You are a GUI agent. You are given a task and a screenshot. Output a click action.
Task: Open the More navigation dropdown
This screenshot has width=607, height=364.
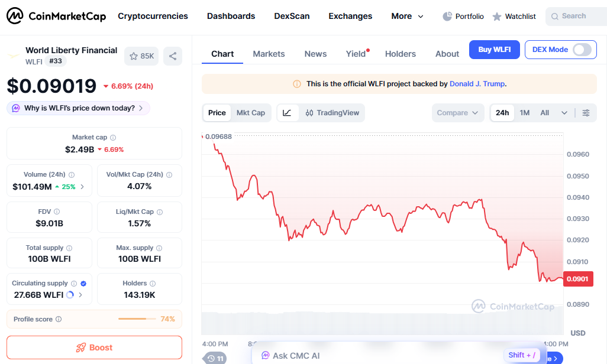tap(407, 16)
